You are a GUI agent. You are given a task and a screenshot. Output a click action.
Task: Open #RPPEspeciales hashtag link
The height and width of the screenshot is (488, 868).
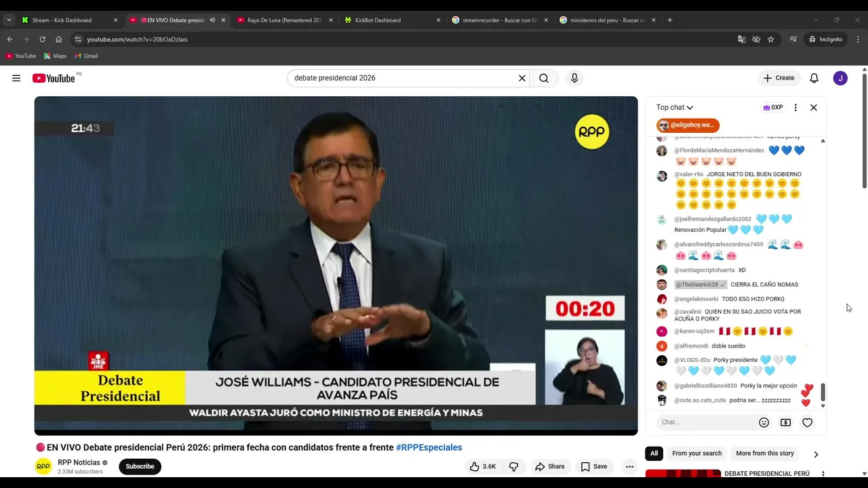(x=429, y=447)
